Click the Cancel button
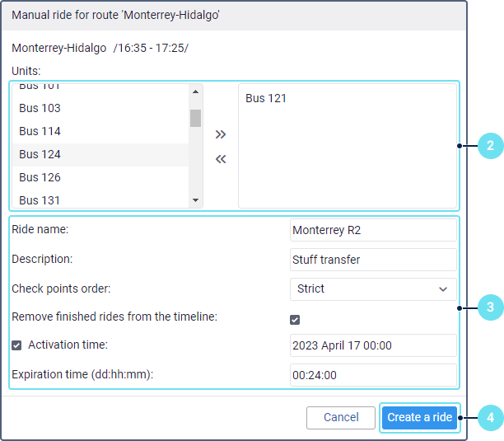The width and height of the screenshot is (504, 441). pos(340,418)
